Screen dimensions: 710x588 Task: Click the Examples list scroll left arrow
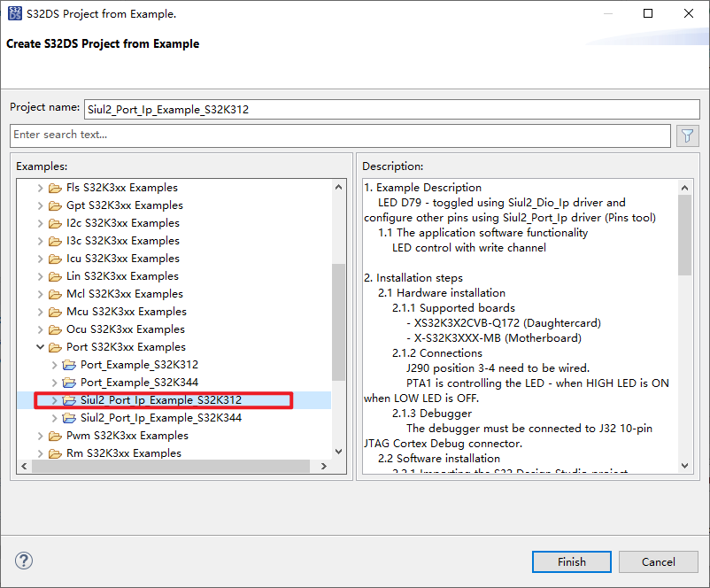25,466
